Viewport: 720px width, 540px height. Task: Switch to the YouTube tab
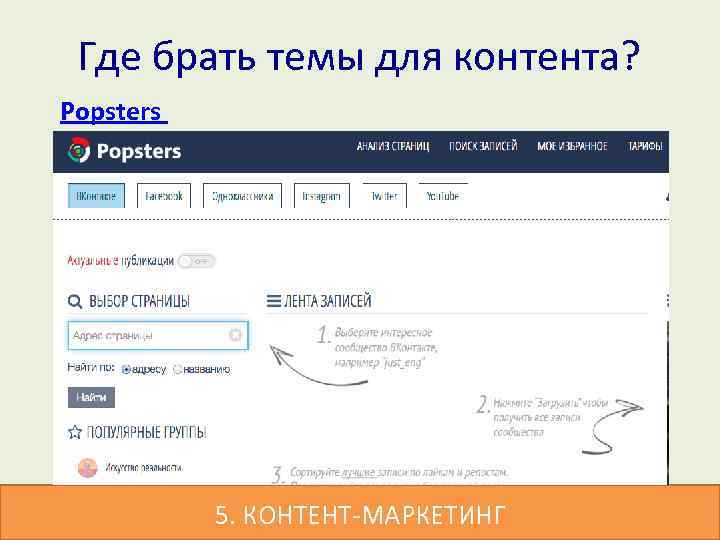[x=443, y=196]
